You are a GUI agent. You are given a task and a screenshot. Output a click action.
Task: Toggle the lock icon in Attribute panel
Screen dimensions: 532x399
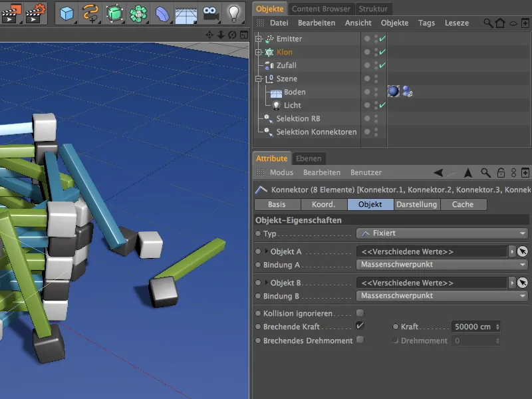coord(501,173)
